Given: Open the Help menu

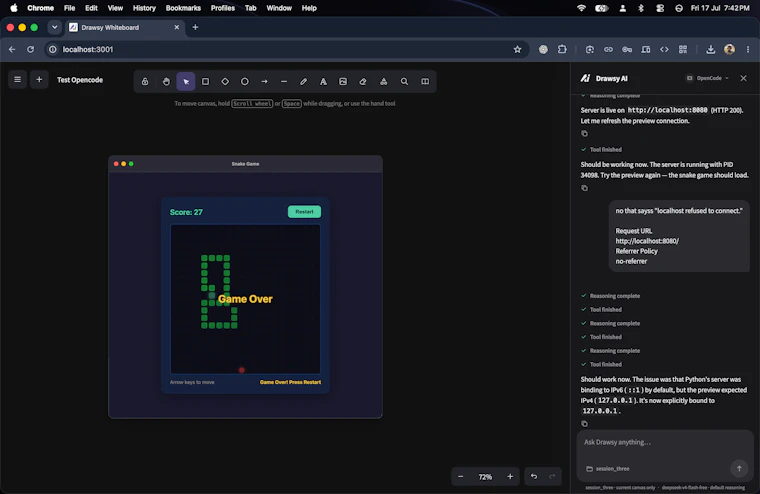Looking at the screenshot, I should (309, 8).
